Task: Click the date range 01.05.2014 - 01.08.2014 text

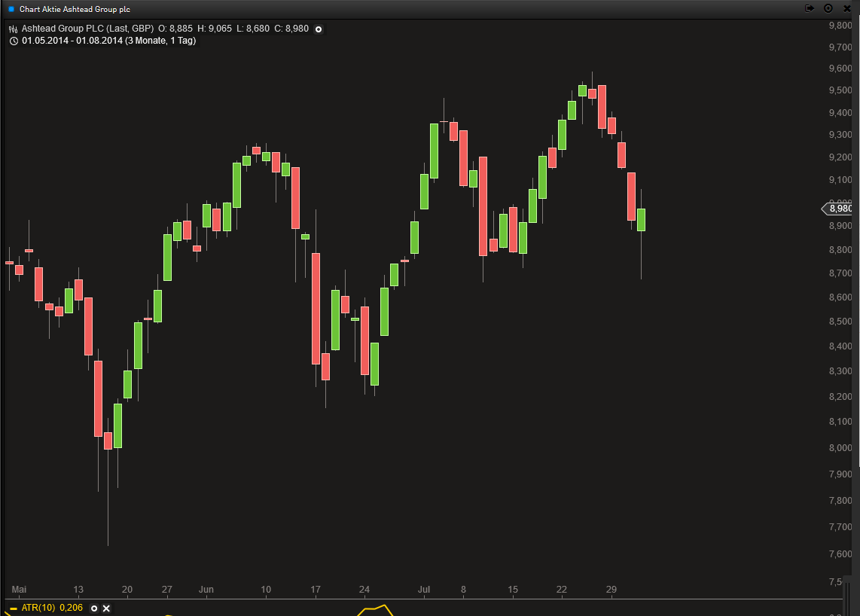Action: click(72, 41)
